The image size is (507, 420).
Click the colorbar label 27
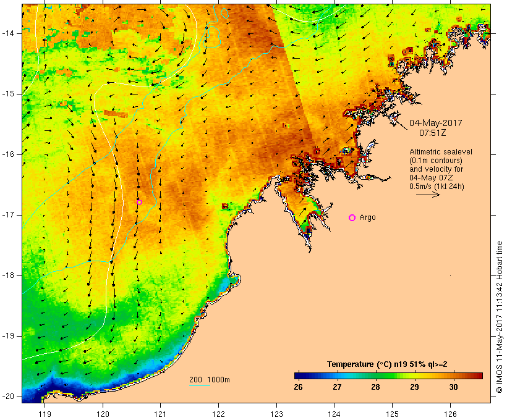pyautogui.click(x=337, y=387)
